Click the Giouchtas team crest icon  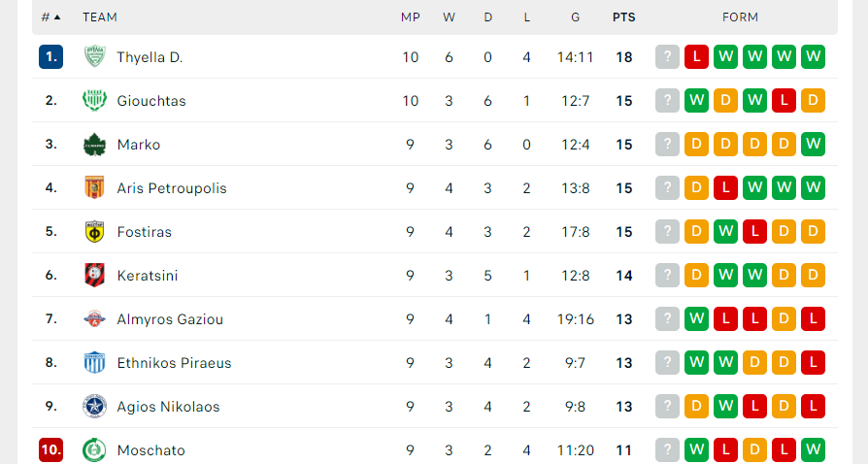[x=94, y=100]
